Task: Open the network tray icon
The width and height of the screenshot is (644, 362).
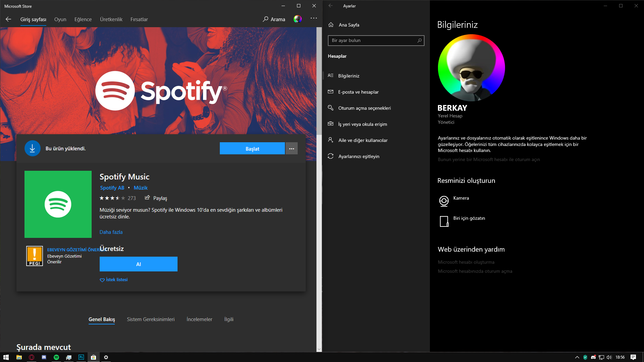Action: 601,357
